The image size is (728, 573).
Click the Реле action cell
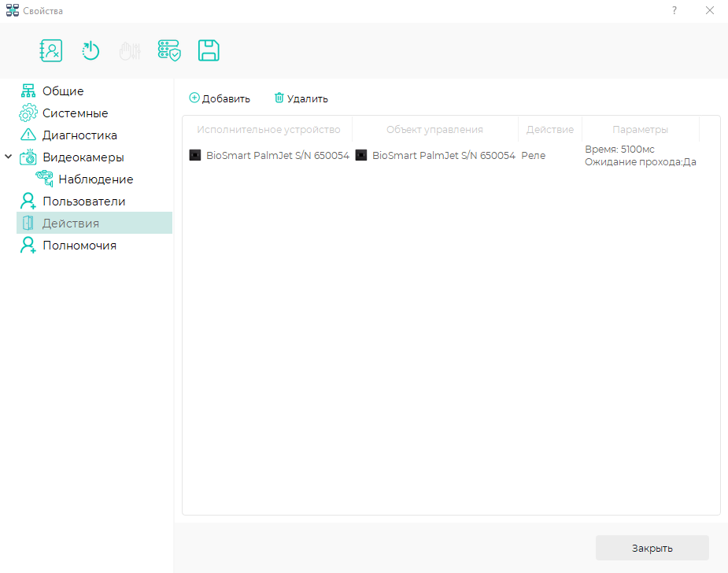click(534, 156)
